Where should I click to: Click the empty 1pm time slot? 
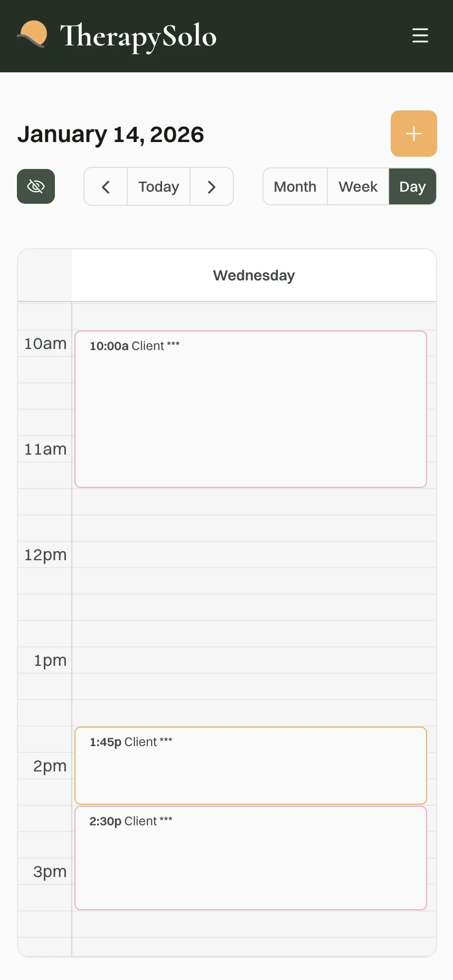[x=253, y=660]
